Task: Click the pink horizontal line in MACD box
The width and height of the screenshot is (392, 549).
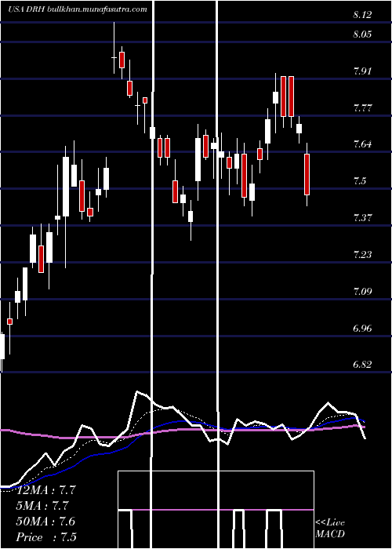Action: pyautogui.click(x=216, y=510)
